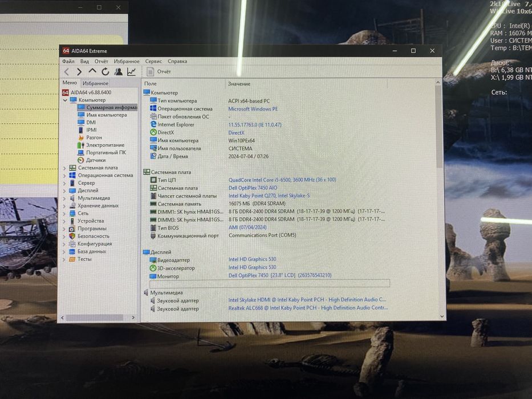Viewport: 532px width, 399px height.
Task: Click the tree panel right scroll arrow
Action: 133,317
